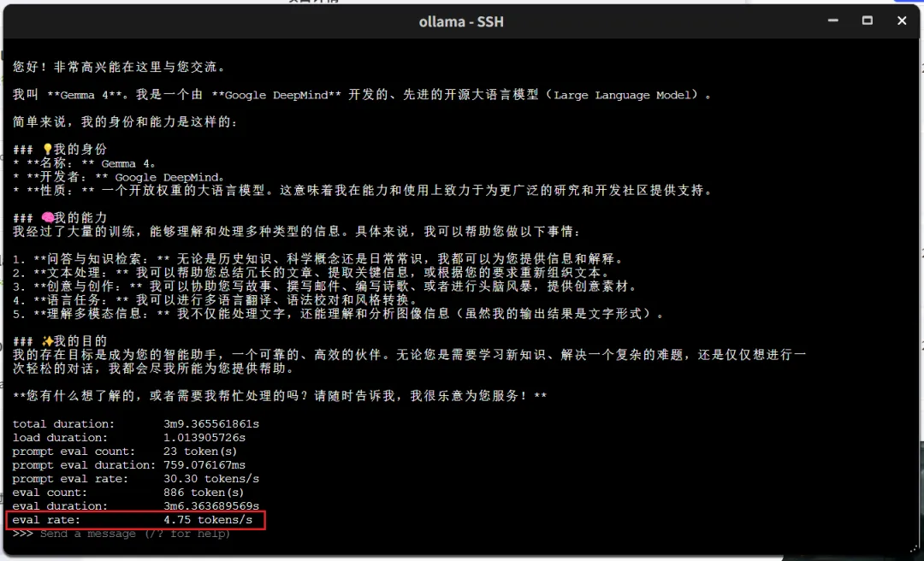Click the '4.75 tokens/s' value

click(208, 520)
